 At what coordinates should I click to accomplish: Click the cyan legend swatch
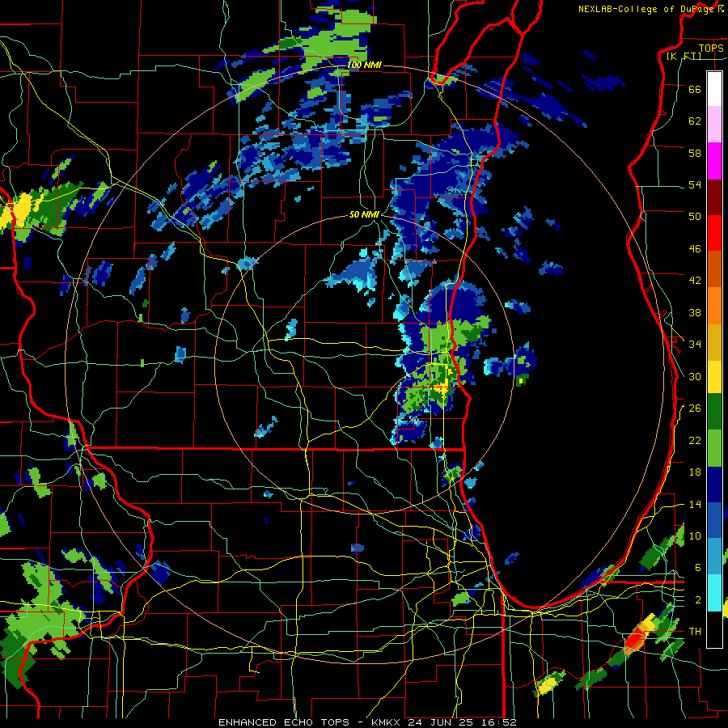[x=714, y=593]
